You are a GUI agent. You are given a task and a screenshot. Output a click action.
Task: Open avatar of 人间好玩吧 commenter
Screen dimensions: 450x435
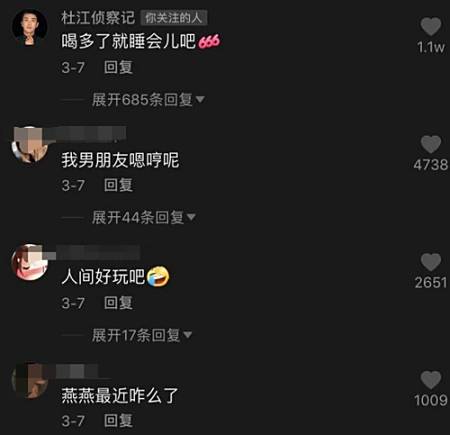click(30, 262)
